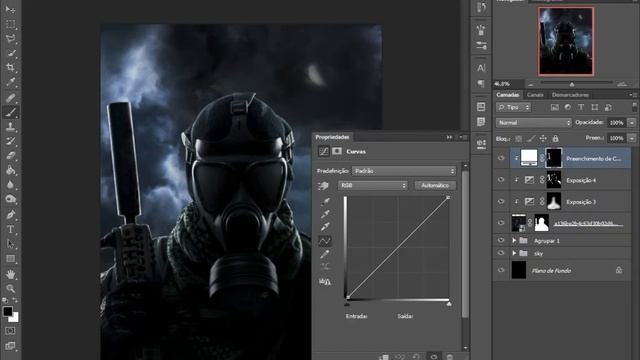Reset Curves to adjustment defaults
The image size is (640, 360).
[x=416, y=357]
